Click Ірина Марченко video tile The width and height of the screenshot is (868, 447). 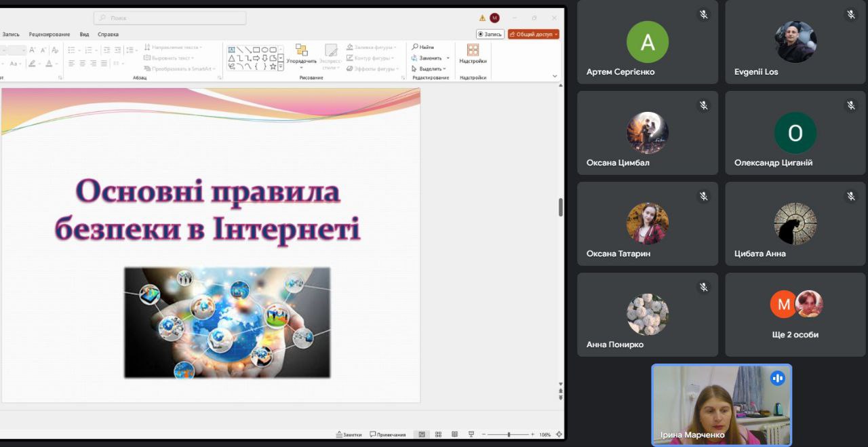722,405
